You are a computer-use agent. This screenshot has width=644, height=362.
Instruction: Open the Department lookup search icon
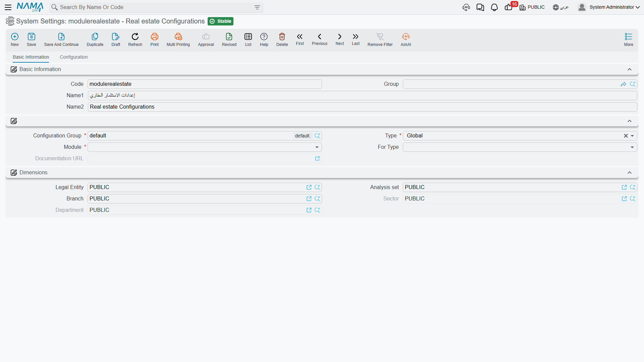pos(317,210)
